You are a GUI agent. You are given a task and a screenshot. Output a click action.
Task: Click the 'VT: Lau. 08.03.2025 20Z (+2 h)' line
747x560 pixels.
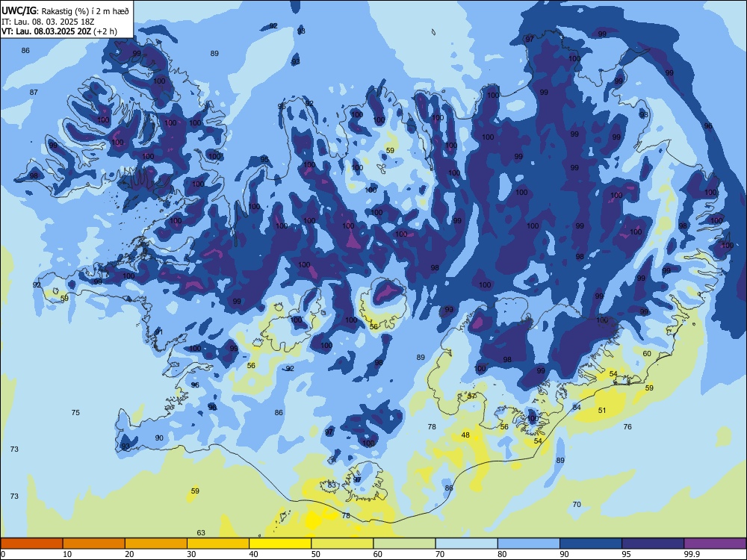point(59,31)
